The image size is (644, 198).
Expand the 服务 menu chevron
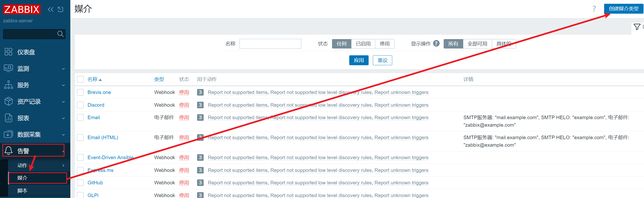click(63, 85)
